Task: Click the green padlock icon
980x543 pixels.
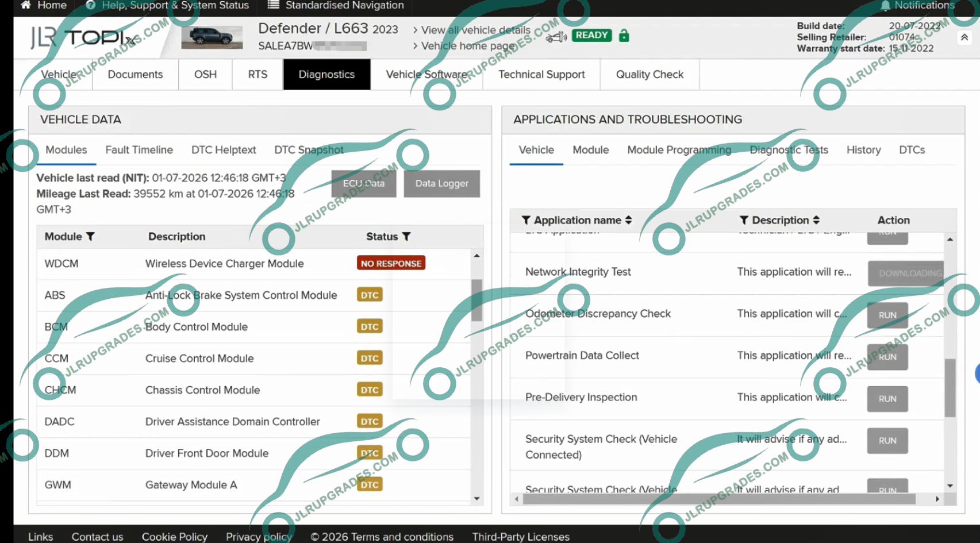Action: coord(624,36)
